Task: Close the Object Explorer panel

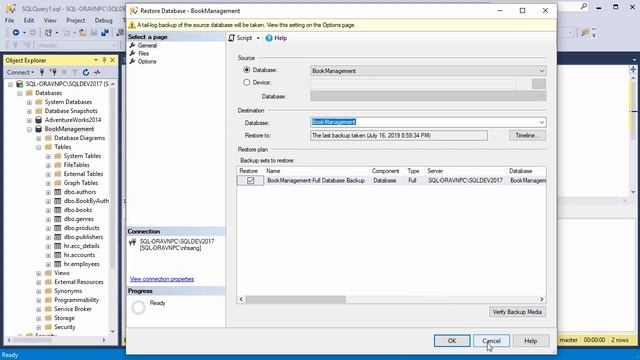Action: [113, 60]
